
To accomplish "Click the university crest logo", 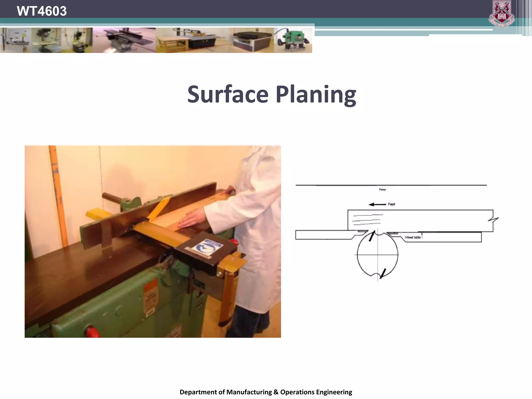I will pos(501,14).
